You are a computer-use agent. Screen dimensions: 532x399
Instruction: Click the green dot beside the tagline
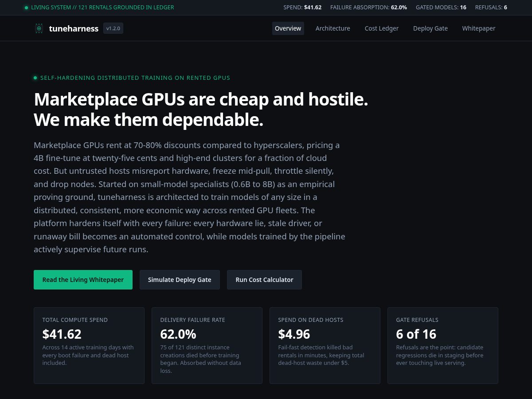coord(35,78)
